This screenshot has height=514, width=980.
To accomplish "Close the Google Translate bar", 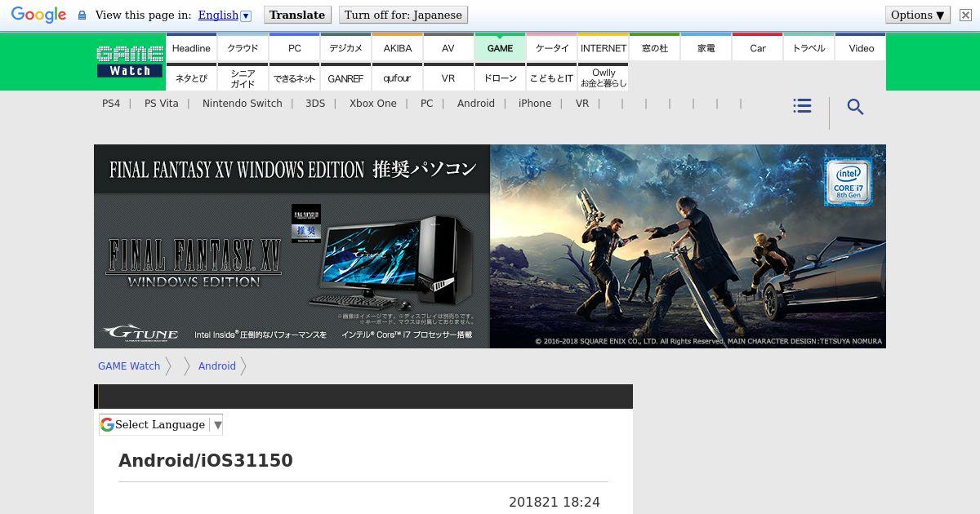I will point(965,15).
